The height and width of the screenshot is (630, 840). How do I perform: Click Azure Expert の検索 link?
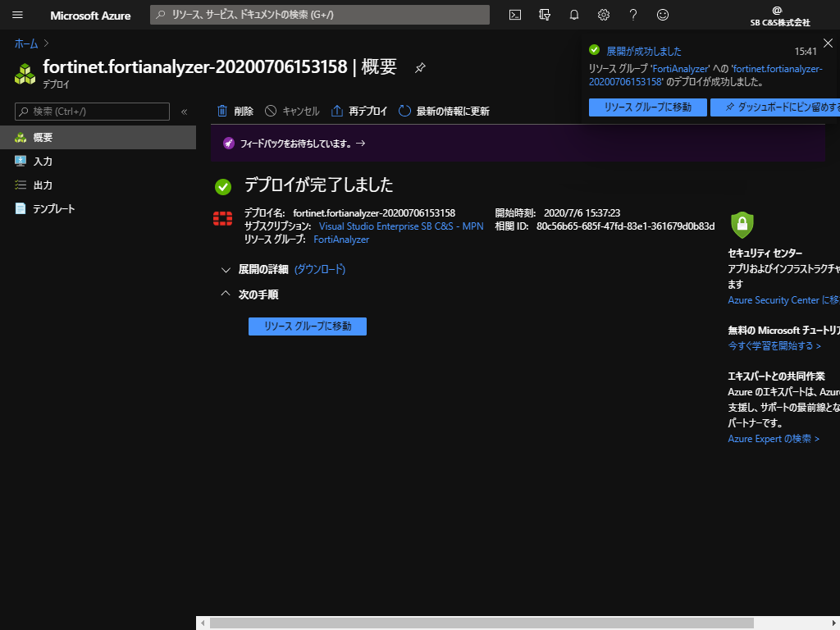(x=774, y=439)
